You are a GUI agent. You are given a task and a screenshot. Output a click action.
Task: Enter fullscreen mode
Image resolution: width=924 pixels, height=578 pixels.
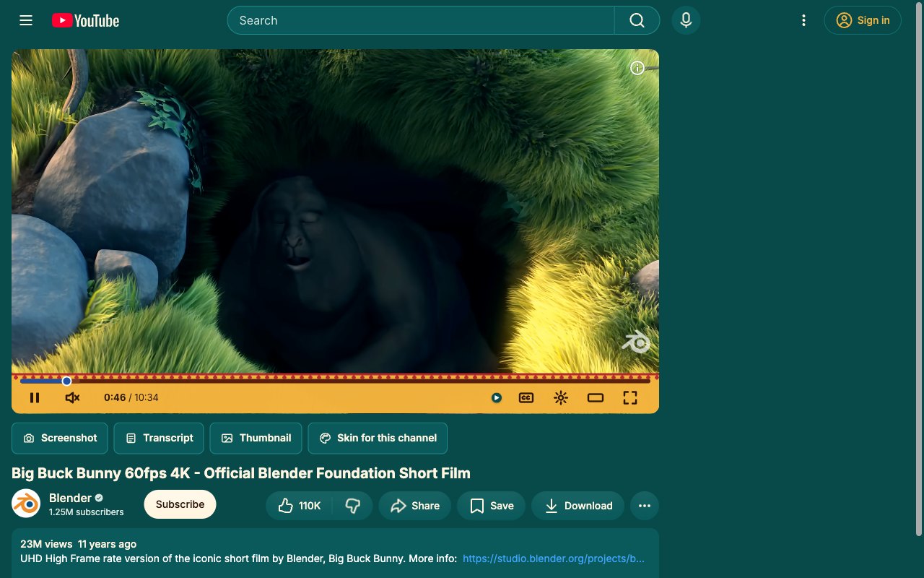[x=630, y=397]
